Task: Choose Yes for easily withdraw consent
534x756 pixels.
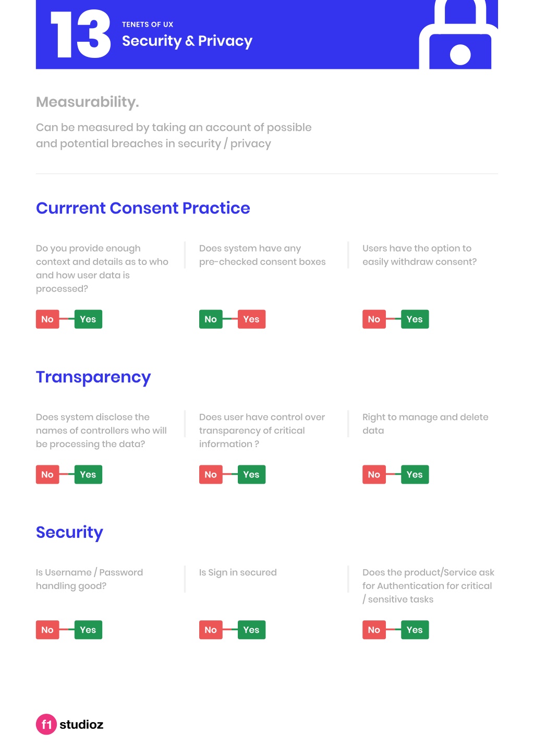Action: click(x=415, y=319)
